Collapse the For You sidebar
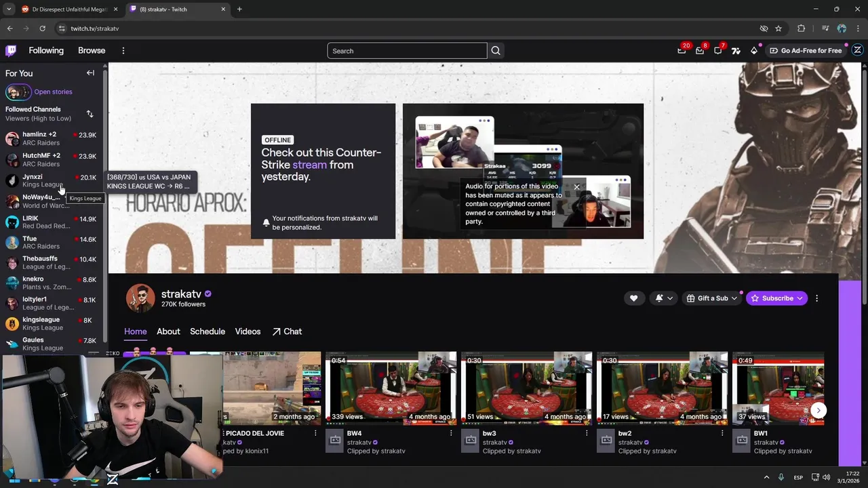 [x=90, y=73]
